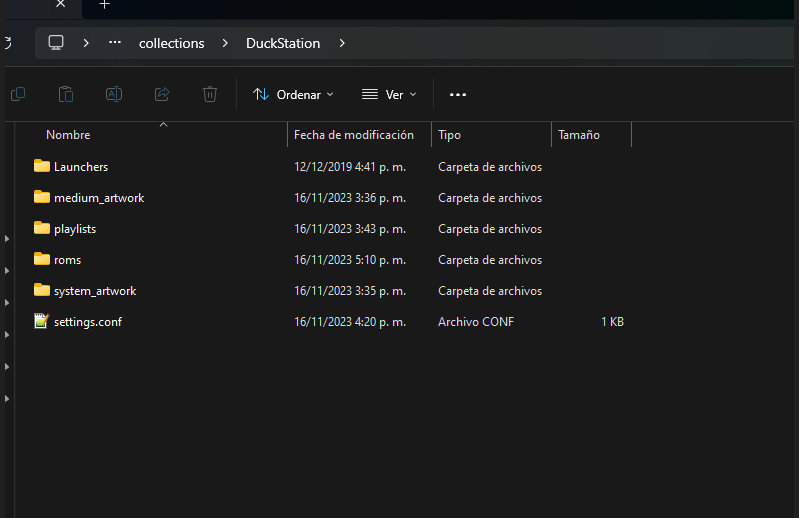Navigate to collections breadcrumb
799x518 pixels.
172,43
